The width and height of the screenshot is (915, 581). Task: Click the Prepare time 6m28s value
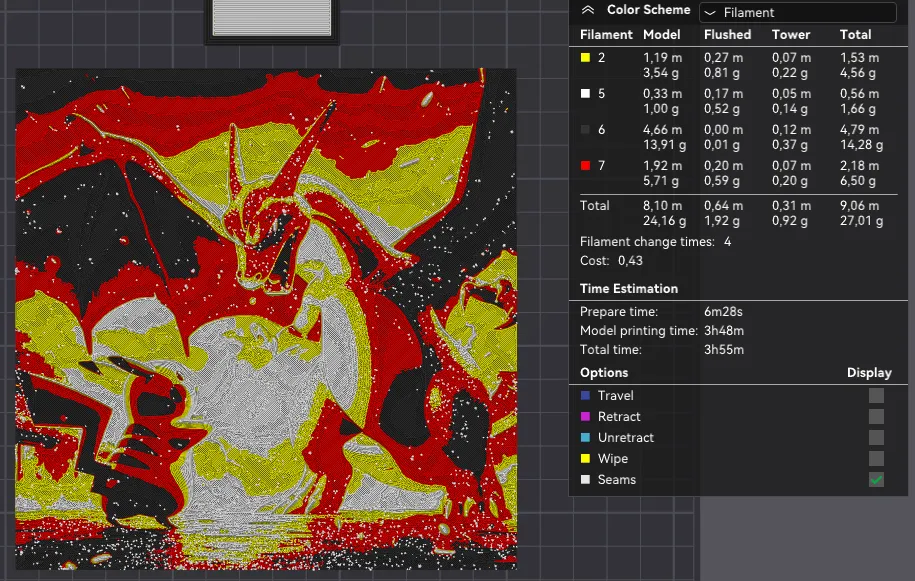click(723, 312)
